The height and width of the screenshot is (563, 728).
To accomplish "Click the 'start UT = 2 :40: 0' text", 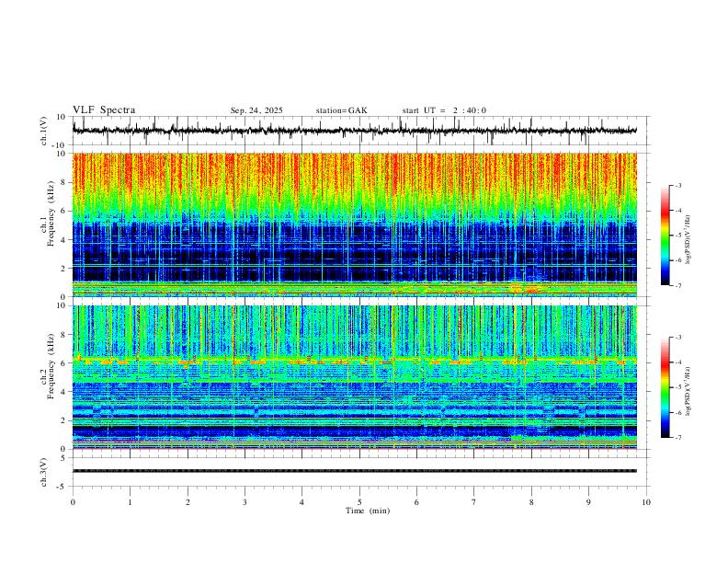I will point(444,110).
